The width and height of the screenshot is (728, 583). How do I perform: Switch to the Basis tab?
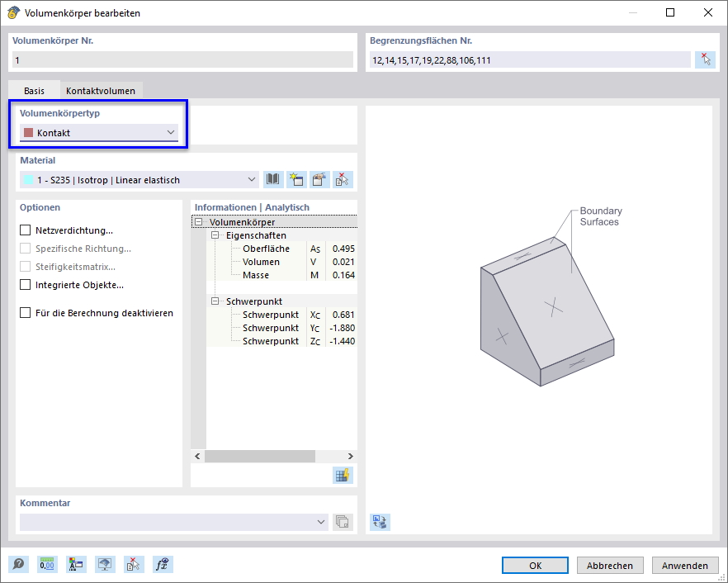34,90
